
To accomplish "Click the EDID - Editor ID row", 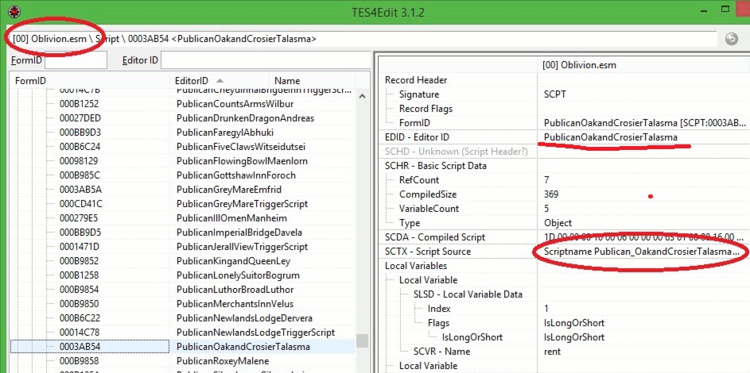I will pos(564,137).
